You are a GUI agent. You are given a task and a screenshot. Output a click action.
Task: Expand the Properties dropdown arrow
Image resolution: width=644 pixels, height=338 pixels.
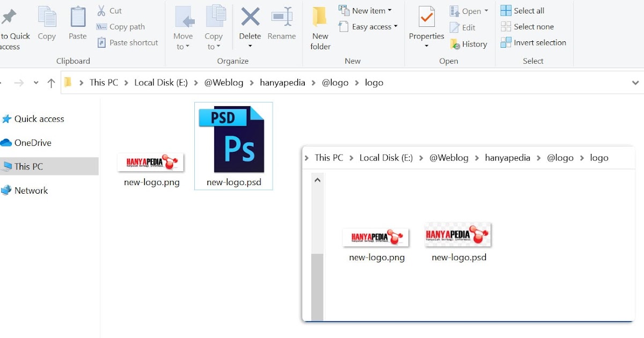click(427, 47)
